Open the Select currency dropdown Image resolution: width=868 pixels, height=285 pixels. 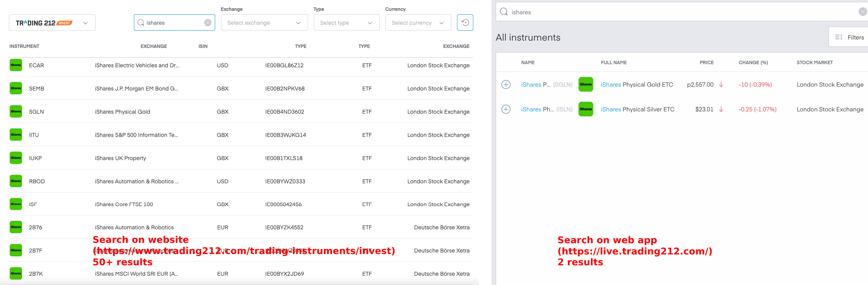pyautogui.click(x=418, y=23)
